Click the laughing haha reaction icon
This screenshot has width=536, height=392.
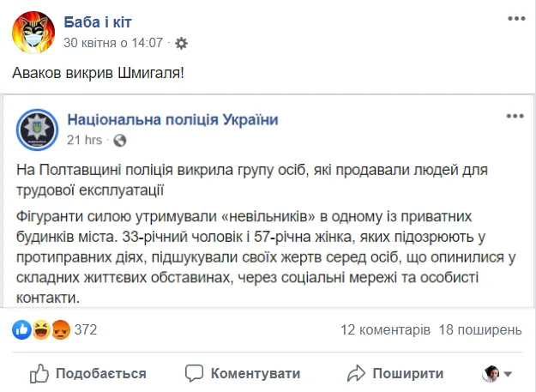pos(41,329)
